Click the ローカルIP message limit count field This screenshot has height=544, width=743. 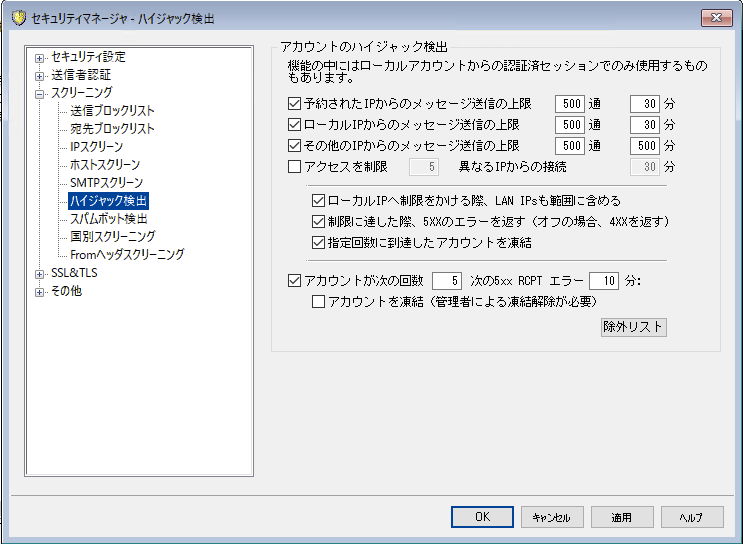(x=570, y=125)
